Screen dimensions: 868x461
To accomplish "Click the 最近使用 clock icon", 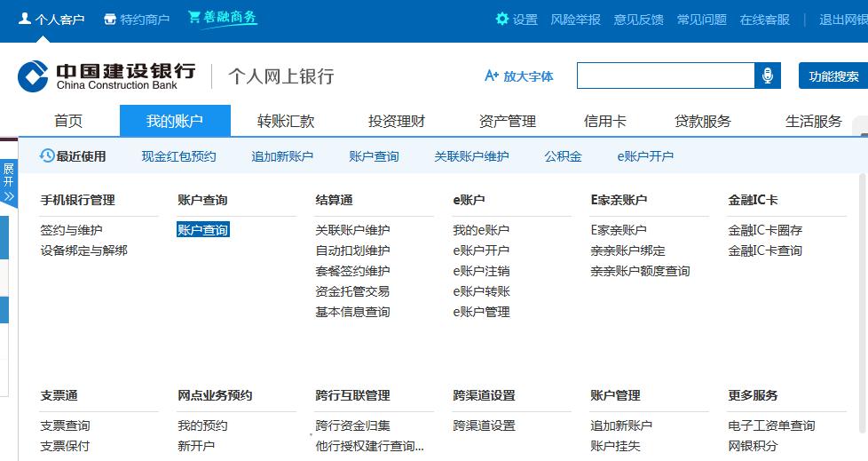I will tap(47, 155).
